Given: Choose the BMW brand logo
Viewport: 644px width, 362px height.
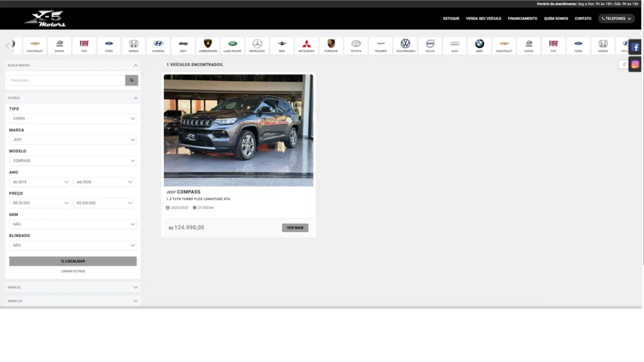Looking at the screenshot, I should 479,46.
